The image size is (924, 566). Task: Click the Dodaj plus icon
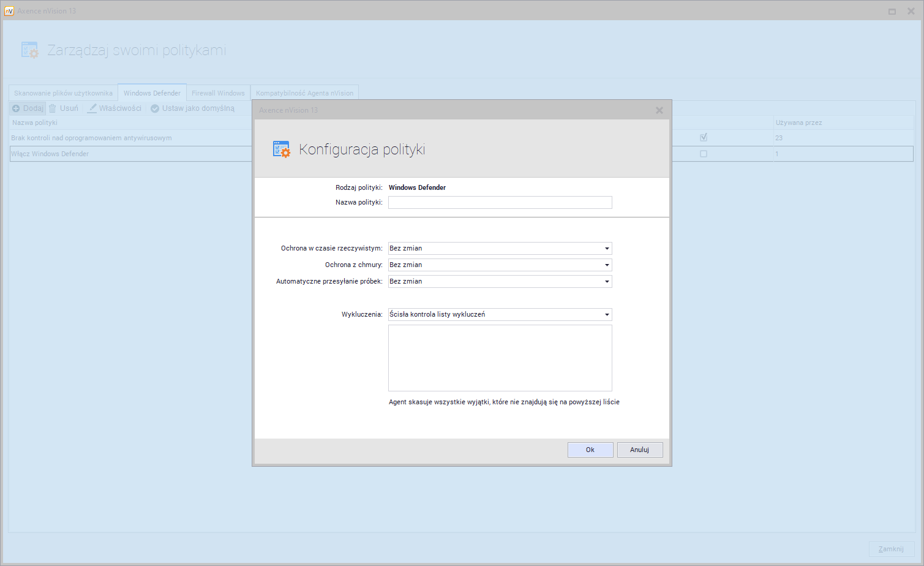point(16,108)
